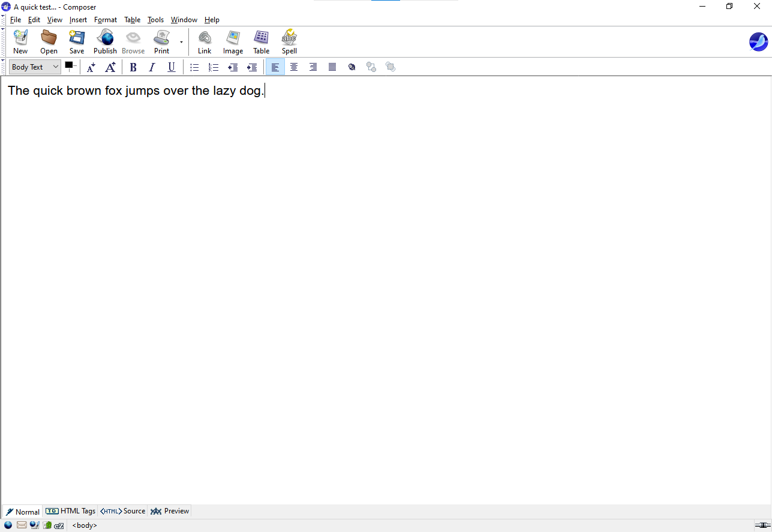This screenshot has height=532, width=772.
Task: Insert an image using the Image icon
Action: pos(233,42)
